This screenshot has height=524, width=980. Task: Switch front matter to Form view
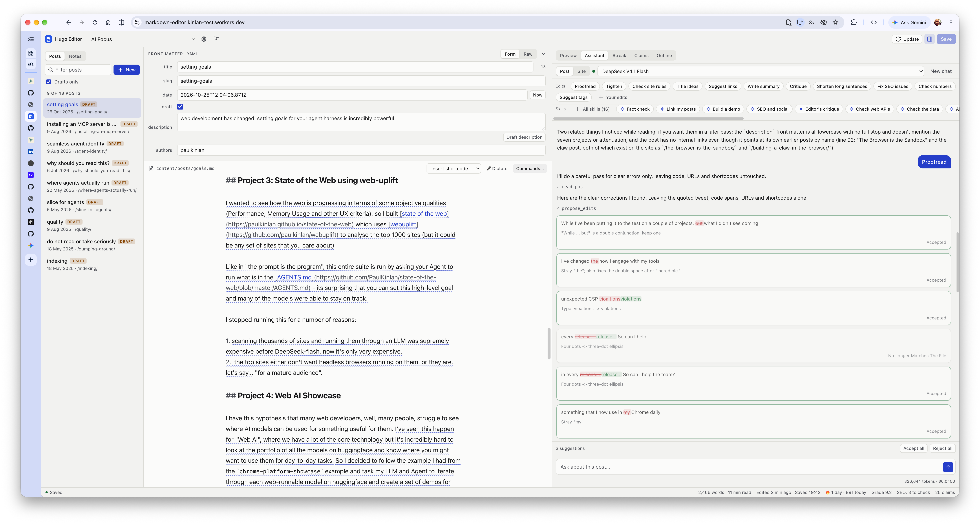(510, 54)
